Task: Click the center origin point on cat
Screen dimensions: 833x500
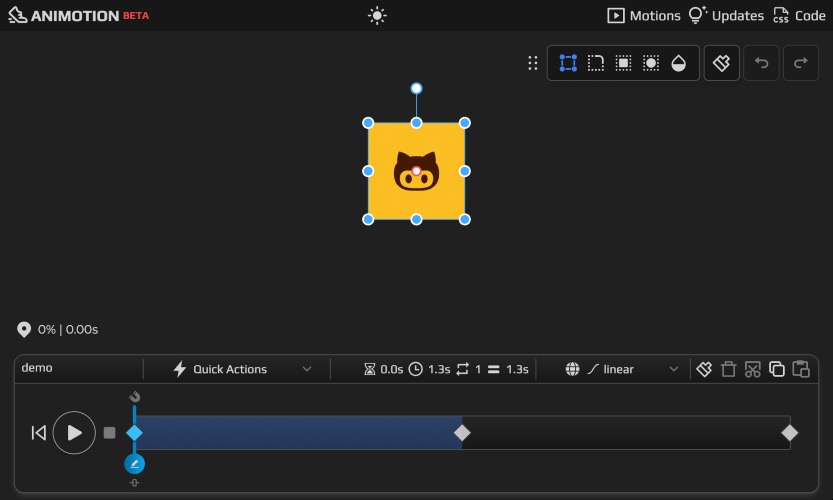Action: coord(416,171)
